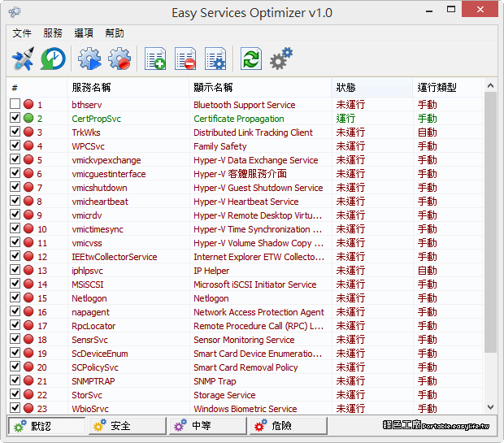
Task: Click the red status dot for bthserv
Action: coord(28,104)
